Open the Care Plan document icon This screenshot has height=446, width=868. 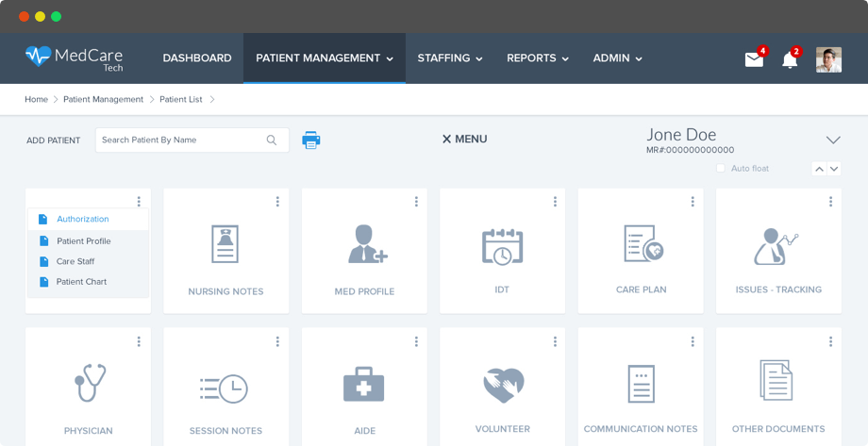click(643, 243)
